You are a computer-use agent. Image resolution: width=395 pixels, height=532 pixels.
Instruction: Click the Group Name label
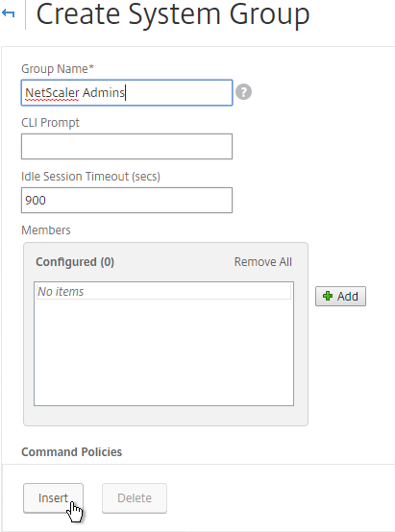pos(58,69)
